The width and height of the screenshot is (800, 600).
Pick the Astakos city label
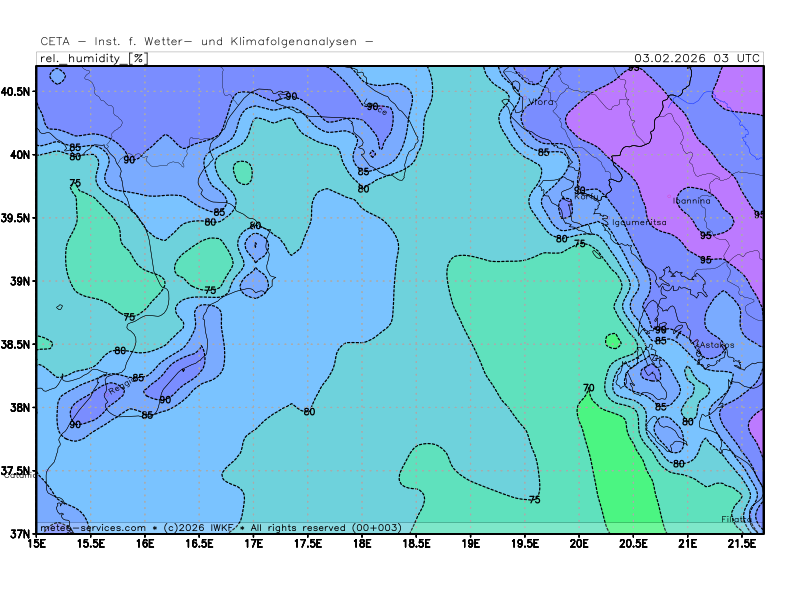716,345
